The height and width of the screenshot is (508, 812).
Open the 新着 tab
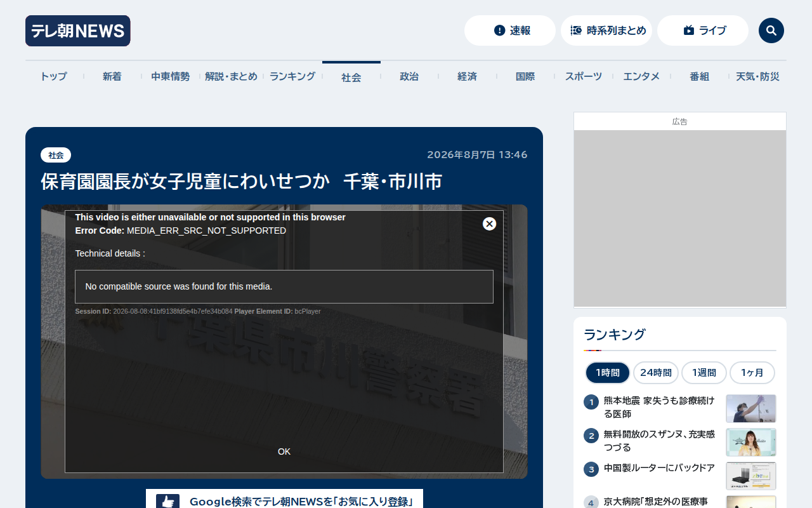point(112,76)
